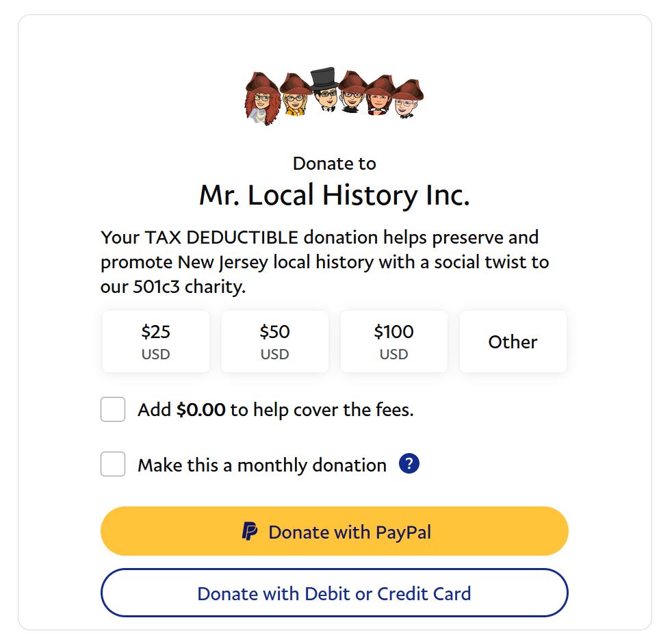Image resolution: width=672 pixels, height=644 pixels.
Task: Click the monthly donation help question mark icon
Action: point(409,464)
